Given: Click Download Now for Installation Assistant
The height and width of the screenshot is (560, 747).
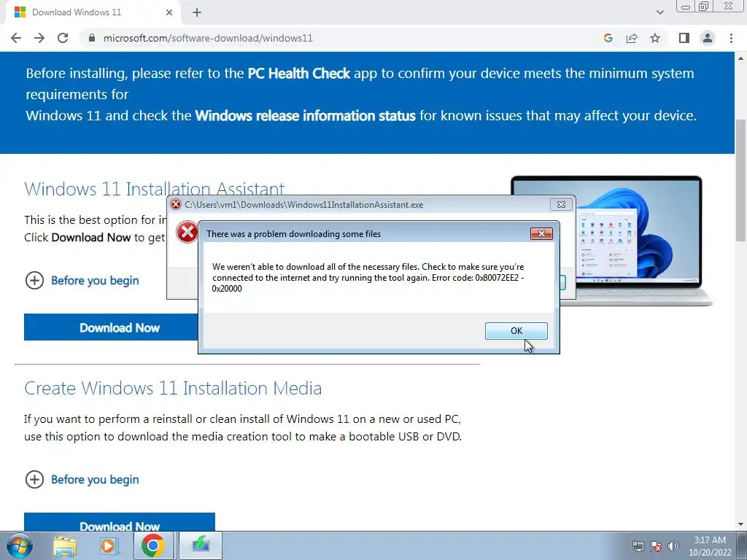Looking at the screenshot, I should click(x=111, y=327).
